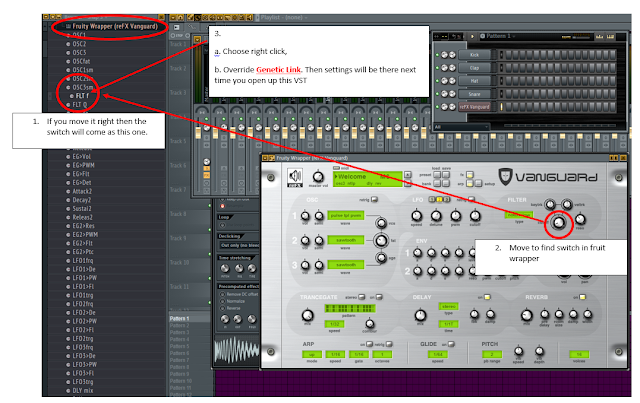The height and width of the screenshot is (403, 640).
Task: Select the reFX Vanguard channel button
Action: 474,107
